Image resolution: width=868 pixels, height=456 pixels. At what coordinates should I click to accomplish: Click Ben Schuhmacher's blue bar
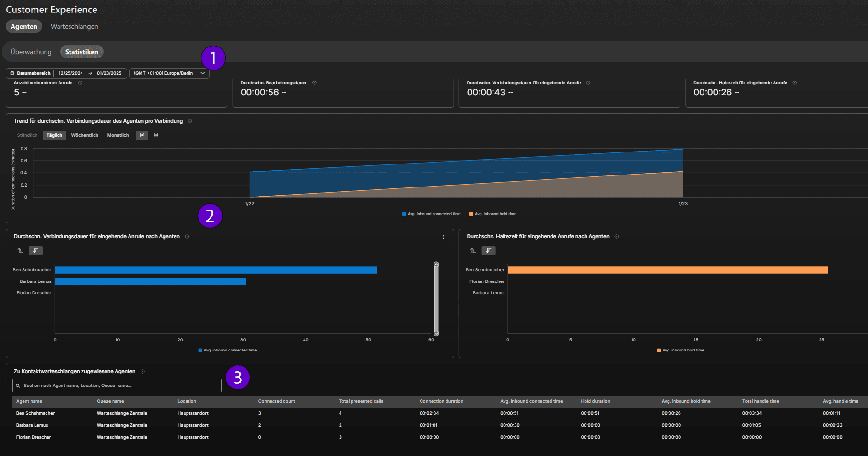click(216, 270)
